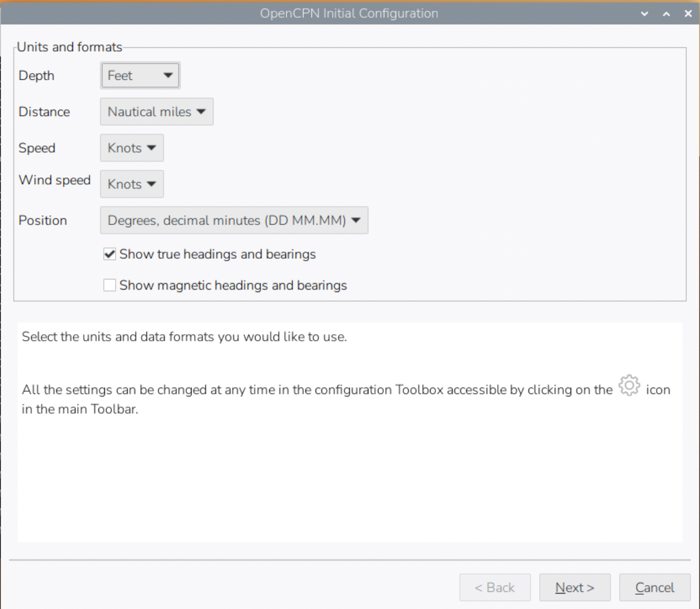The width and height of the screenshot is (700, 609).
Task: Click the gear icon in the help text
Action: tap(629, 386)
